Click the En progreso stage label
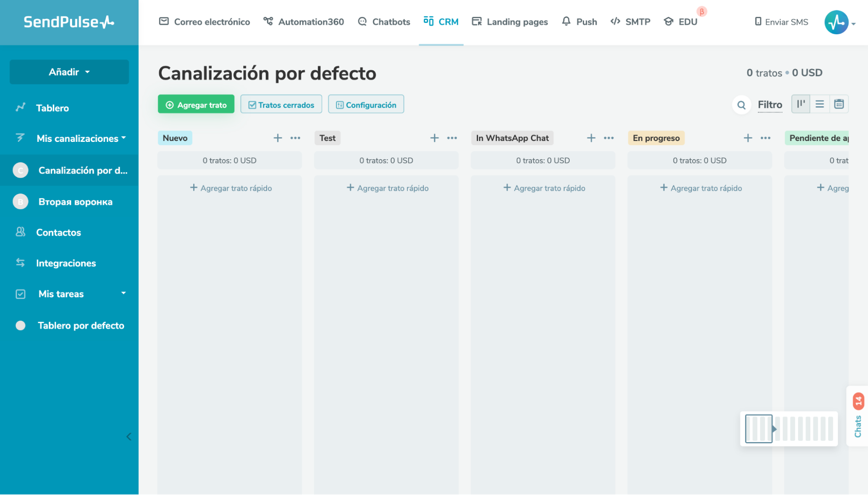This screenshot has width=868, height=495. (656, 138)
